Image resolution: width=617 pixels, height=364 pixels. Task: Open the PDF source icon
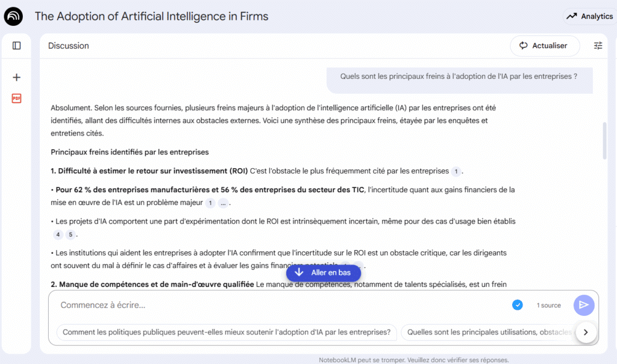point(17,98)
